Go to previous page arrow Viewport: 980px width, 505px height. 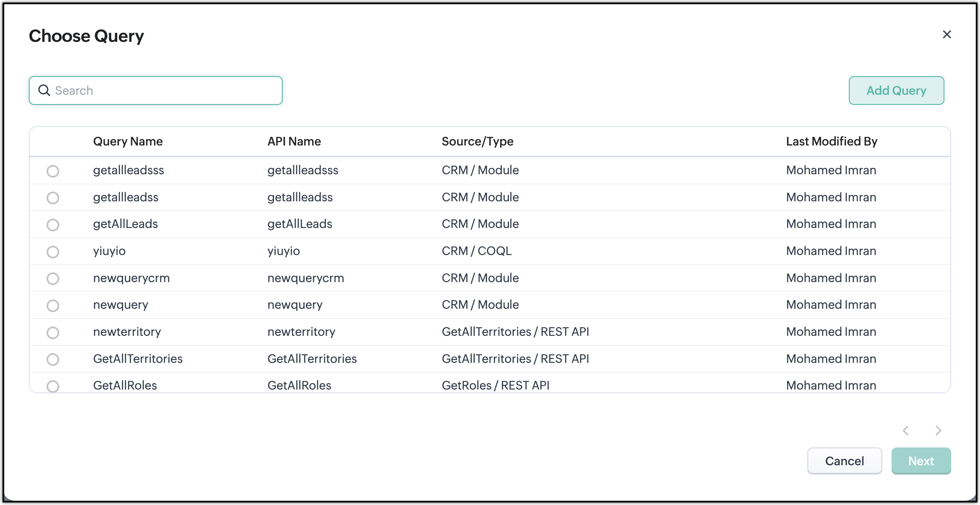(906, 431)
